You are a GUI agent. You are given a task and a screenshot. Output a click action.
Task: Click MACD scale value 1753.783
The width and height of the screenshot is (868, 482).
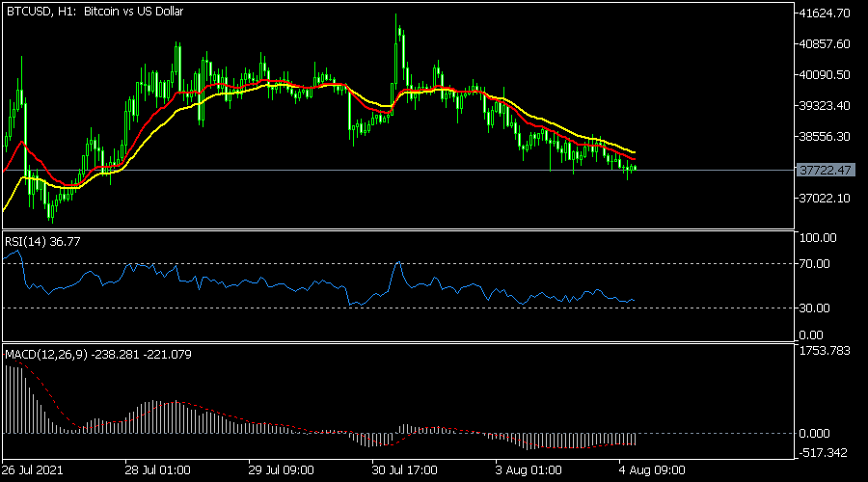[x=825, y=351]
